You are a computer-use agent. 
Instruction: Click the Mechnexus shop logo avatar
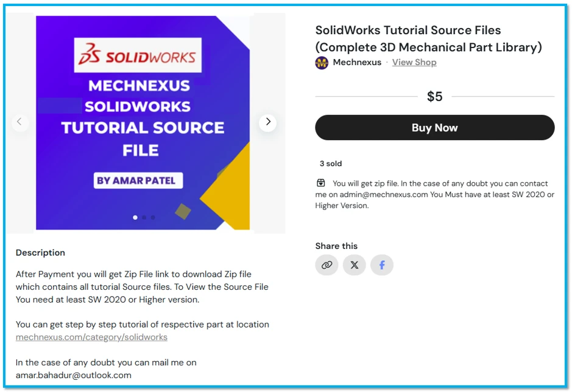[322, 63]
